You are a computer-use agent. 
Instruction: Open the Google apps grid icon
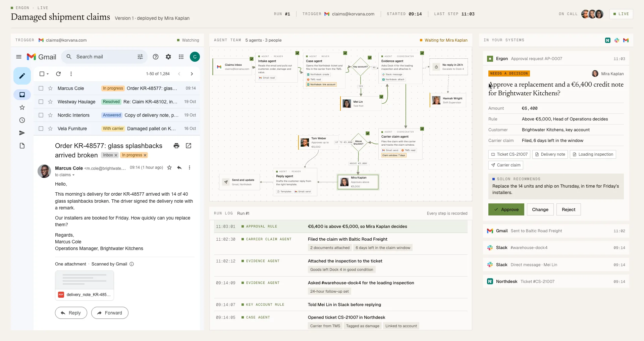[x=181, y=57]
